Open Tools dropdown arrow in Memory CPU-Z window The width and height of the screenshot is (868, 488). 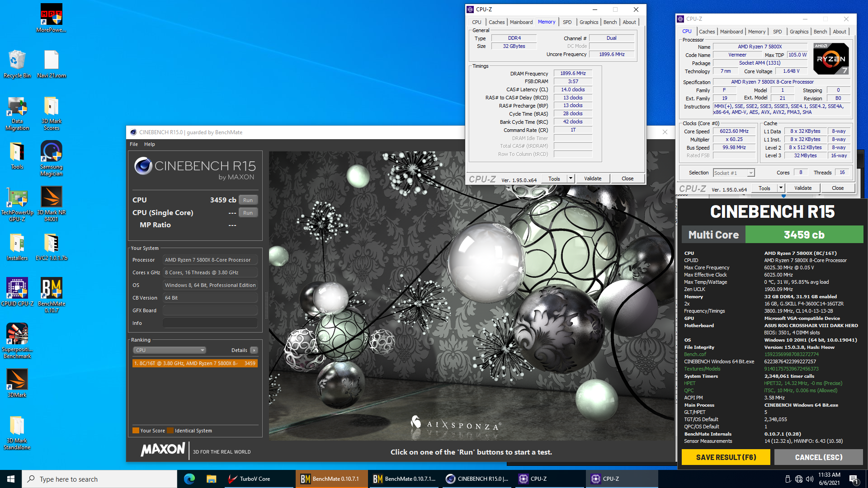pos(571,178)
